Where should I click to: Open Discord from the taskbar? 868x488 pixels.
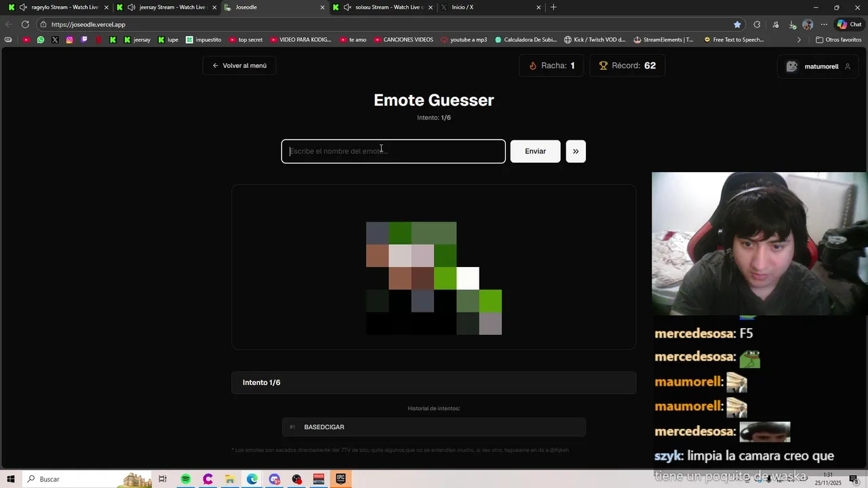tap(274, 479)
